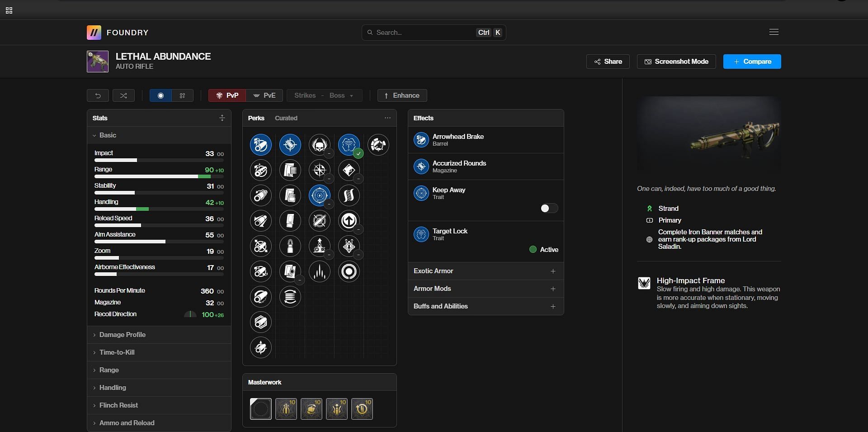Click the Lethal Abundance weapon thumbnail

coord(98,62)
